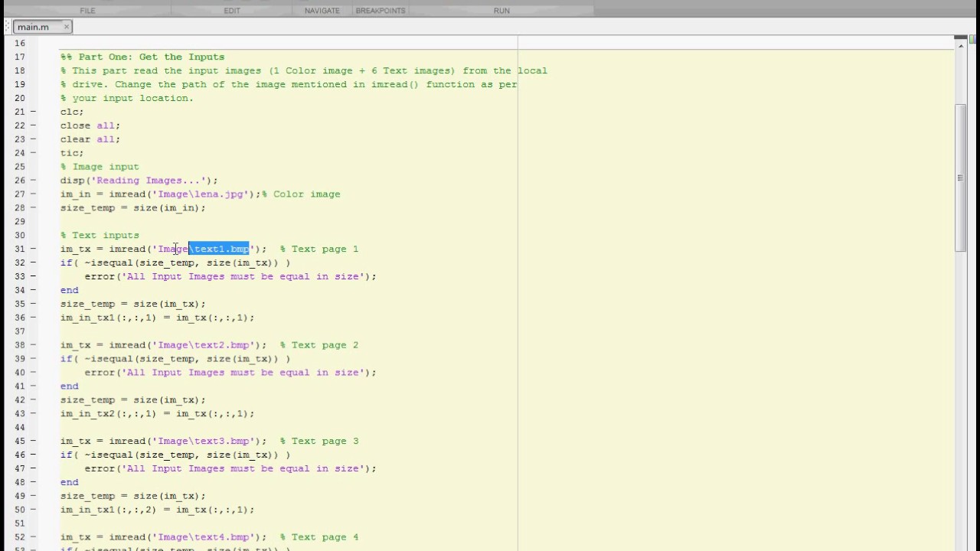Set breakpoint at line 27 dash
The image size is (980, 551).
click(33, 194)
